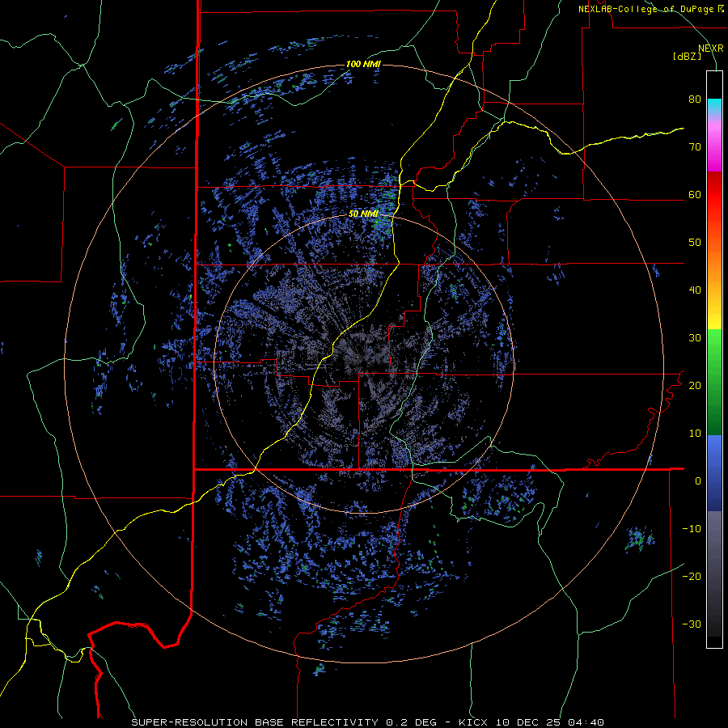Click the blue segment of the color bar

[x=714, y=473]
